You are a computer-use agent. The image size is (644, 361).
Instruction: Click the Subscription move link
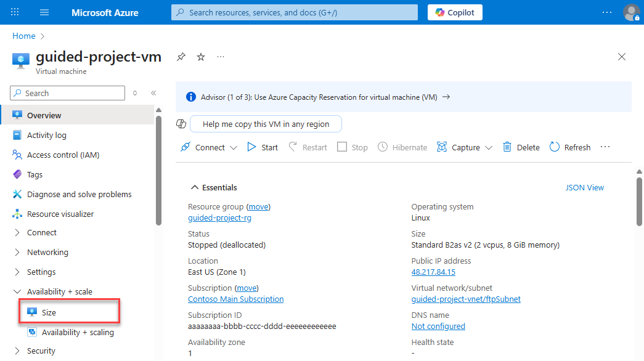tap(247, 288)
